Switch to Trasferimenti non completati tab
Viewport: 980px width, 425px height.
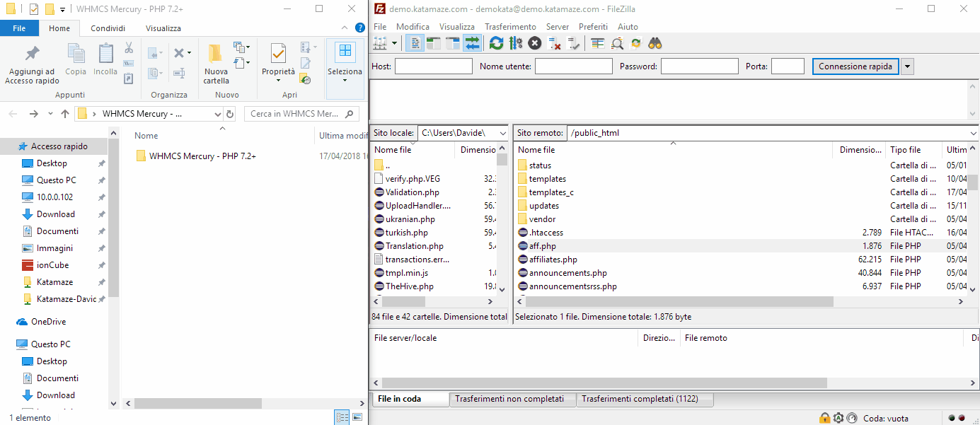click(x=513, y=400)
